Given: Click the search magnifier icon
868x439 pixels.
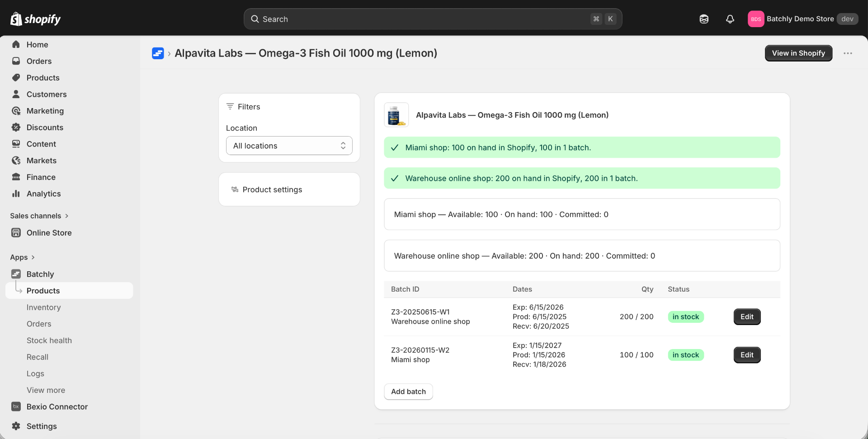Looking at the screenshot, I should [x=255, y=19].
